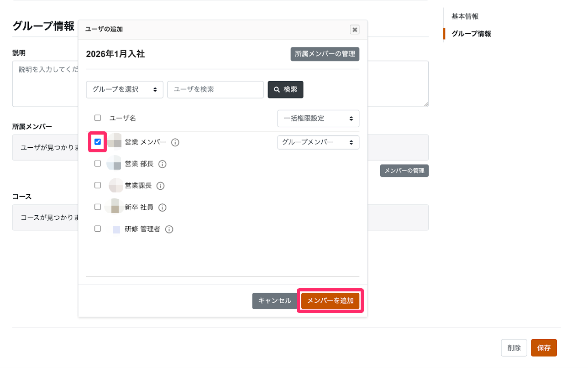Click info icon next to 営業 メンバー

[x=175, y=142]
